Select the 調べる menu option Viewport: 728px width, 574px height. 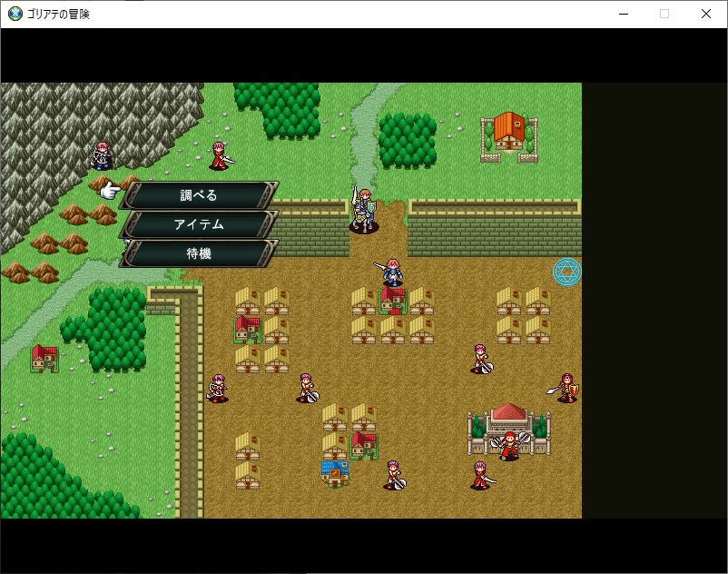click(x=199, y=195)
